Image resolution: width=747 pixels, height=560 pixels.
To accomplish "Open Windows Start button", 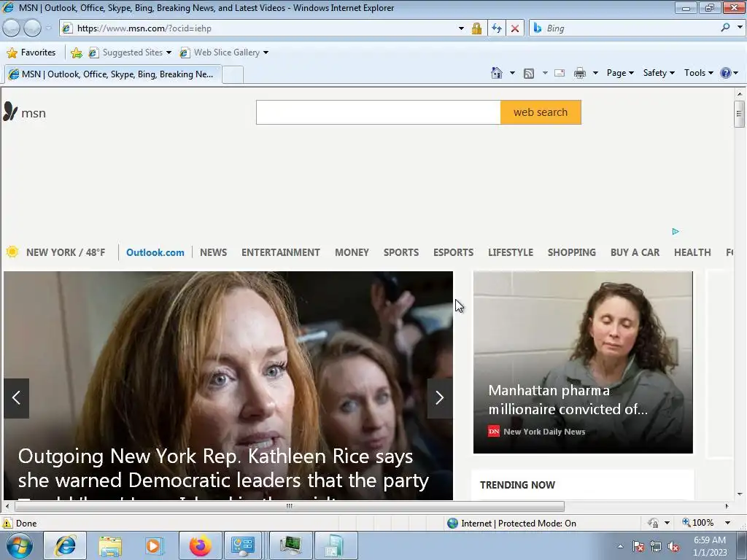I will point(20,545).
